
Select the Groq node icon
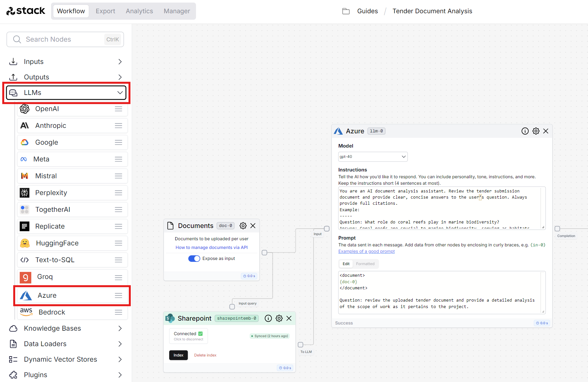tap(26, 277)
